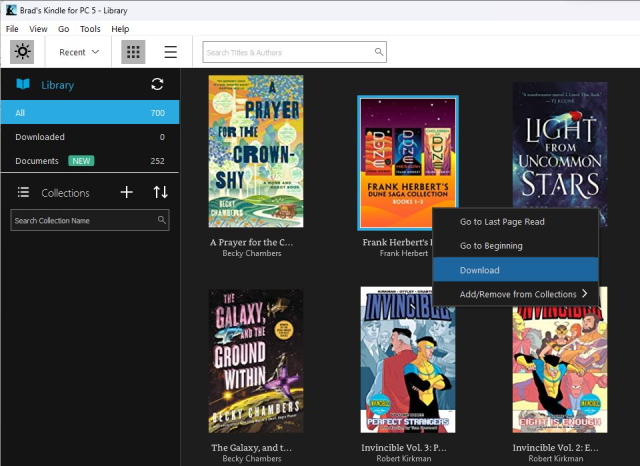Click the sort collections arrows icon
The width and height of the screenshot is (640, 466).
(160, 192)
